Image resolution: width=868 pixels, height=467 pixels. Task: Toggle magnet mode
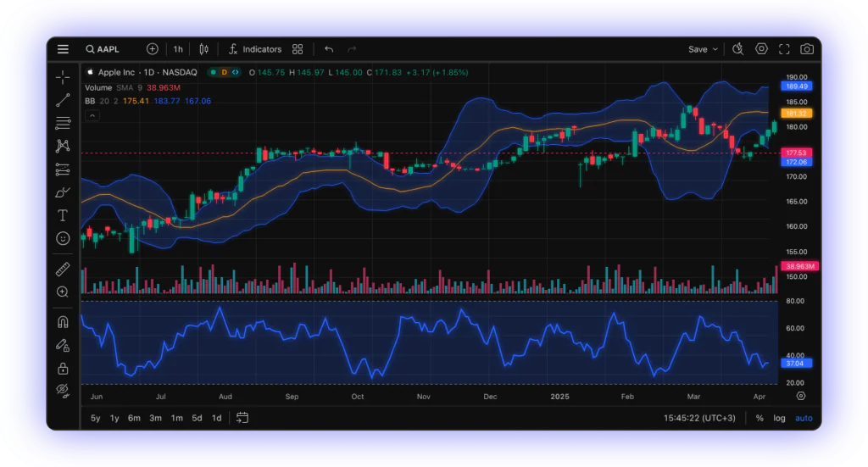tap(63, 322)
